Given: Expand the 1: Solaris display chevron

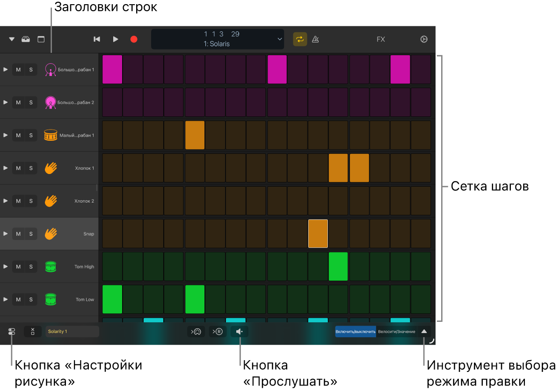Looking at the screenshot, I should click(280, 39).
